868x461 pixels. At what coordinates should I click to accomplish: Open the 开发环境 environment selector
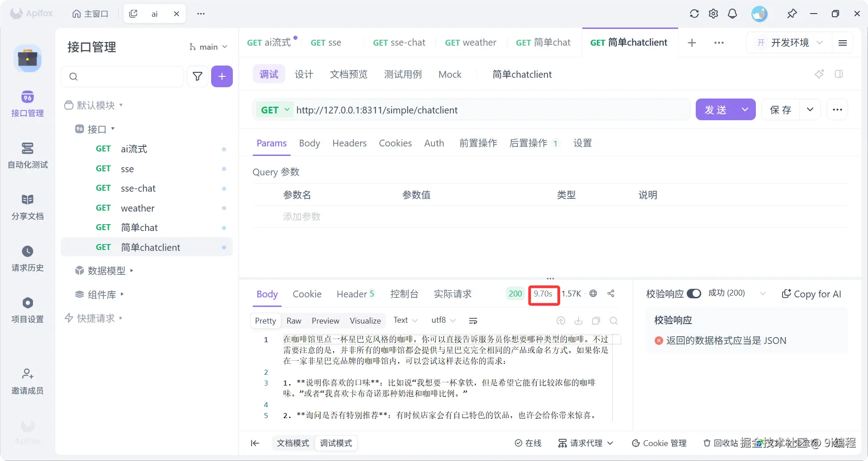coord(789,42)
